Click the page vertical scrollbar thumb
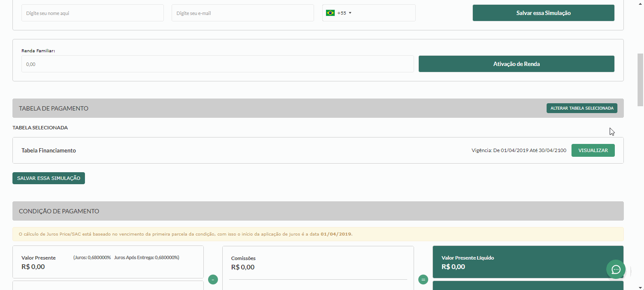This screenshot has height=290, width=644. pyautogui.click(x=640, y=79)
